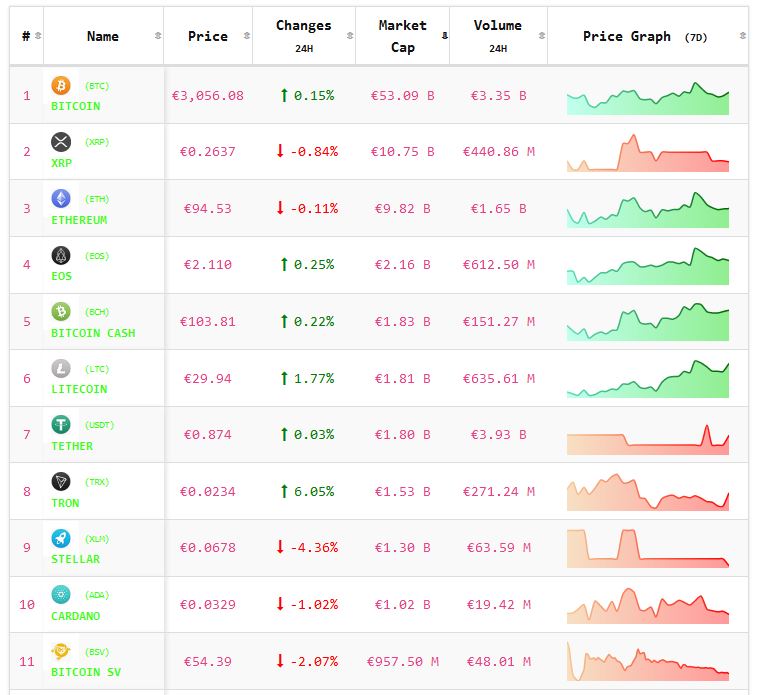Select the Tether coin icon
757x695 pixels.
click(x=61, y=425)
